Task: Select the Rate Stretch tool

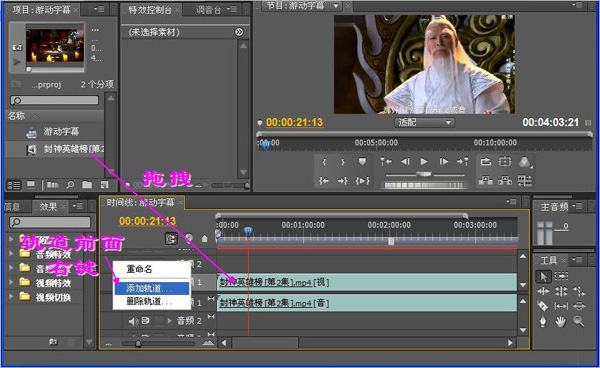Action: pyautogui.click(x=579, y=291)
